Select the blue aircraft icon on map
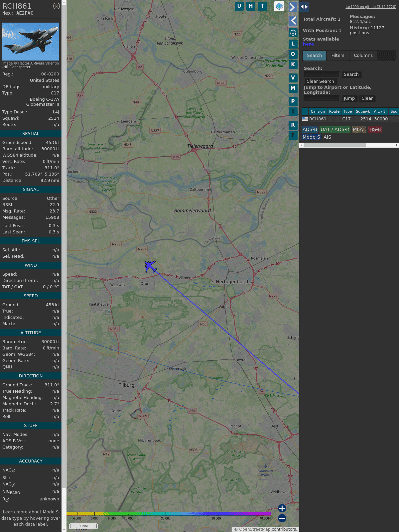Screen dimensions: 399x532 pyautogui.click(x=150, y=266)
